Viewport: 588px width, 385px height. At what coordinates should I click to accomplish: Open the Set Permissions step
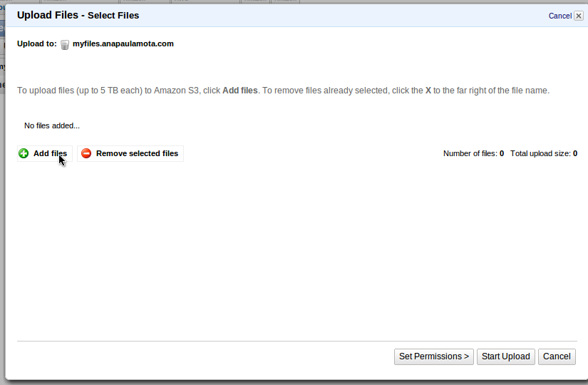[434, 356]
